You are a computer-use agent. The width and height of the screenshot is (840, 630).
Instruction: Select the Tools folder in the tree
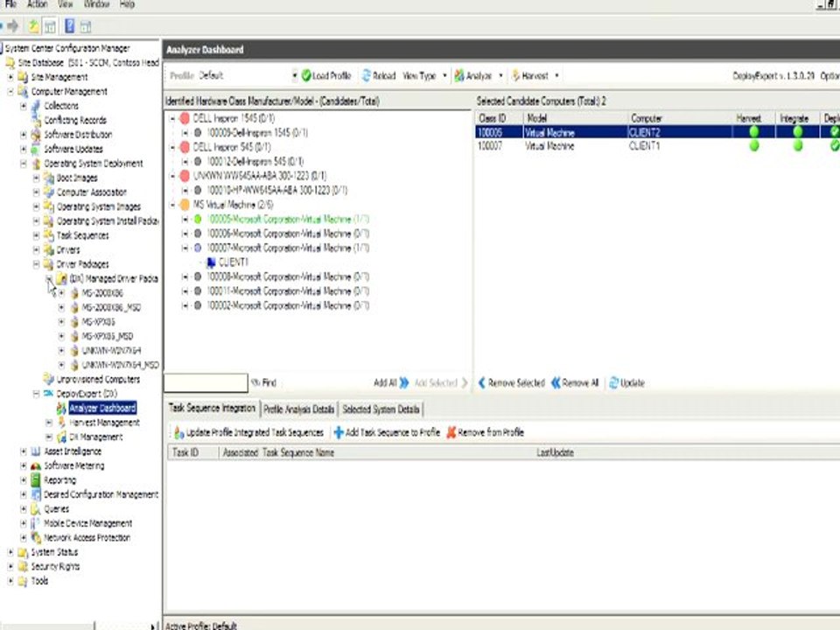click(39, 581)
